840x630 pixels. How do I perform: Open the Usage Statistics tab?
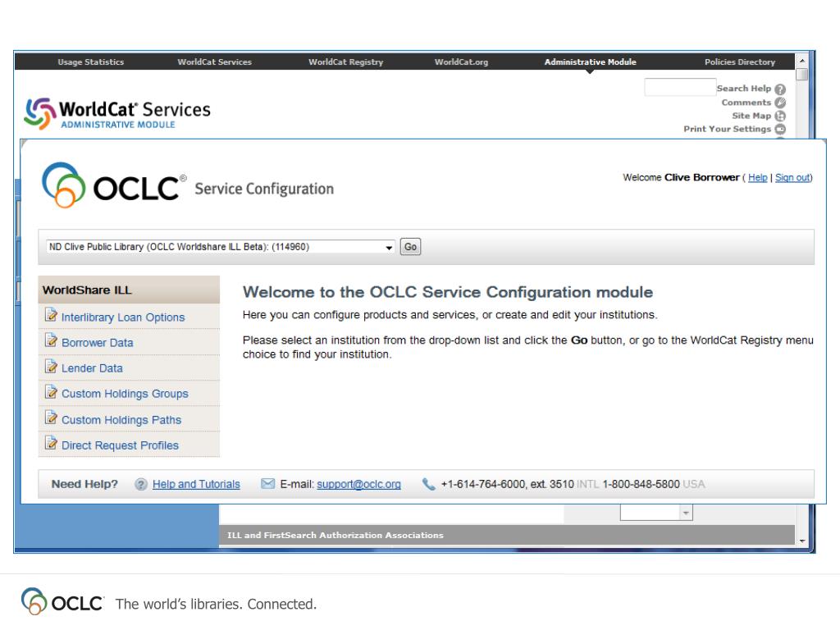click(90, 62)
